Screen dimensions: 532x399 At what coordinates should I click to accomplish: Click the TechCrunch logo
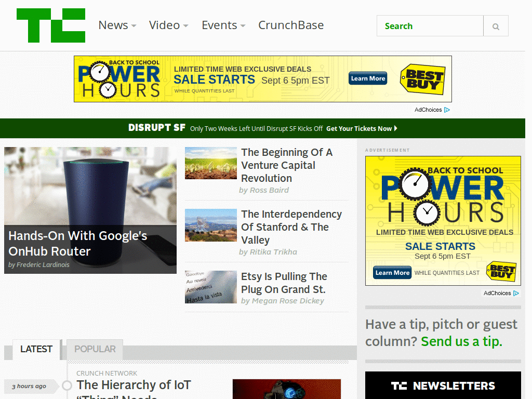point(51,25)
